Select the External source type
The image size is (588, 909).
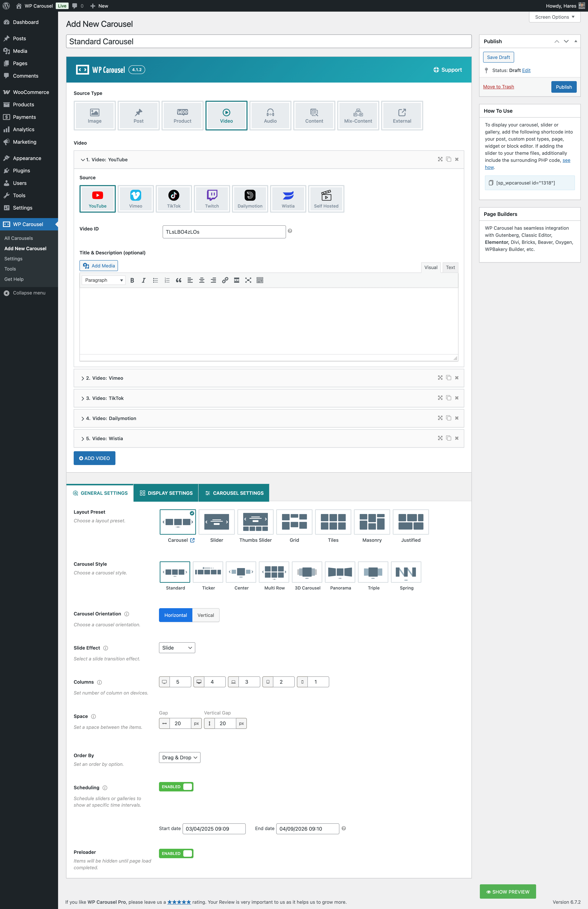(402, 116)
